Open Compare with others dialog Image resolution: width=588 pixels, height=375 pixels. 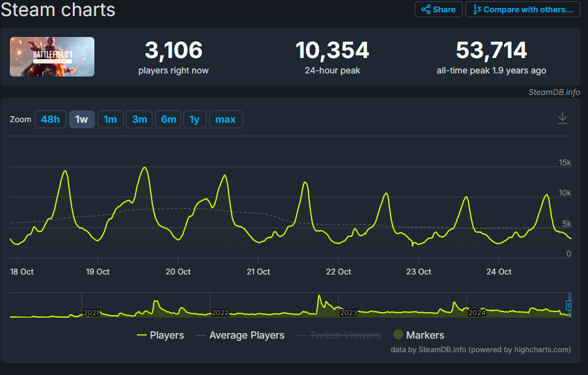click(523, 9)
